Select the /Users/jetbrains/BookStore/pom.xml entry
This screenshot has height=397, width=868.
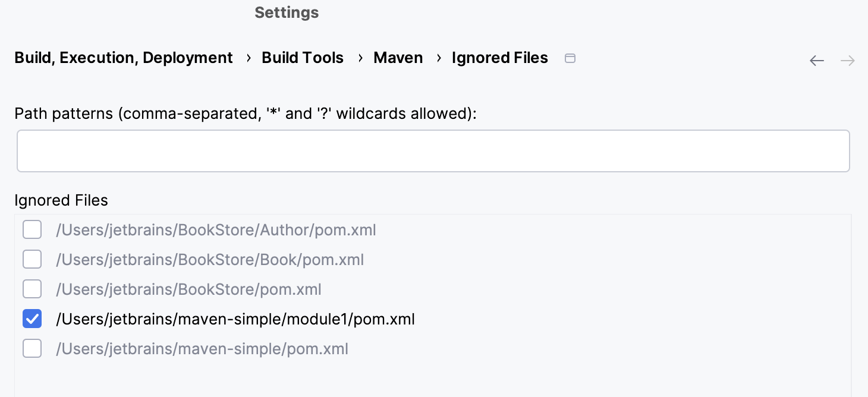188,289
